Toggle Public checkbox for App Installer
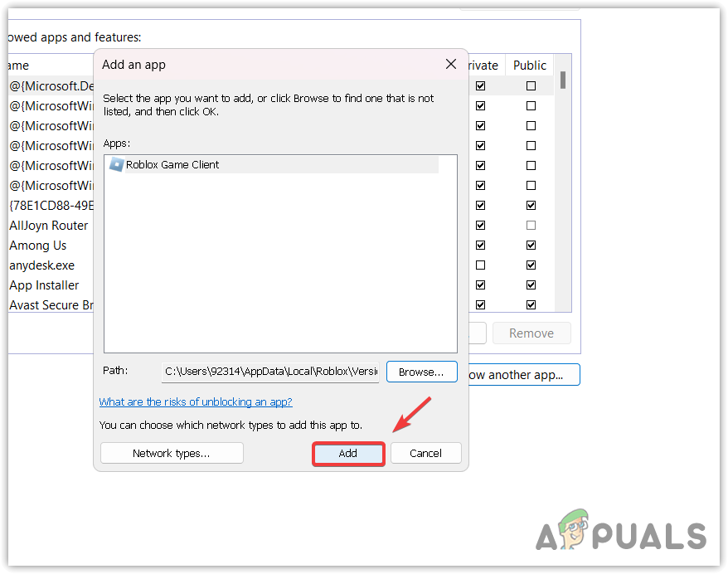This screenshot has height=574, width=728. tap(531, 285)
